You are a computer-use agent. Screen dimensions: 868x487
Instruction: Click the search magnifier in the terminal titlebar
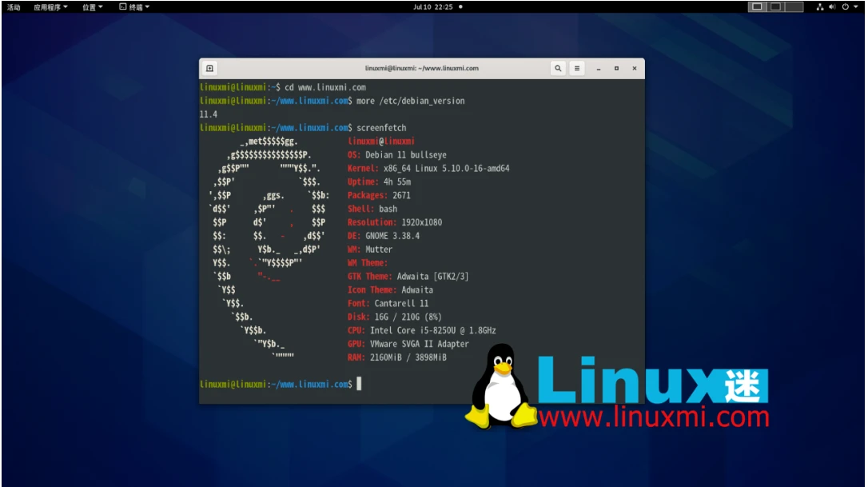[558, 69]
